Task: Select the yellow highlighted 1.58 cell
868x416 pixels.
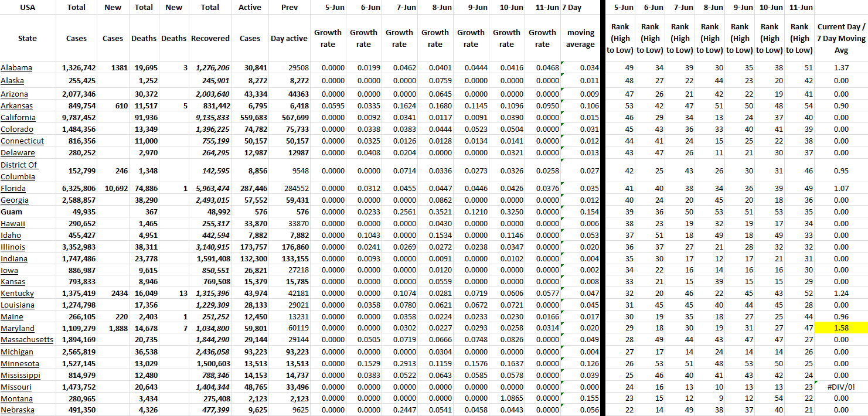Action: (x=840, y=329)
